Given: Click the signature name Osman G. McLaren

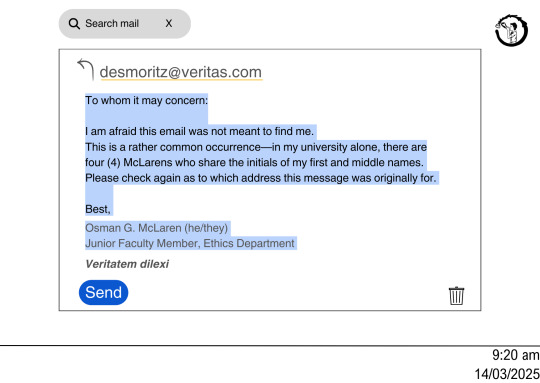Looking at the screenshot, I should [133, 228].
